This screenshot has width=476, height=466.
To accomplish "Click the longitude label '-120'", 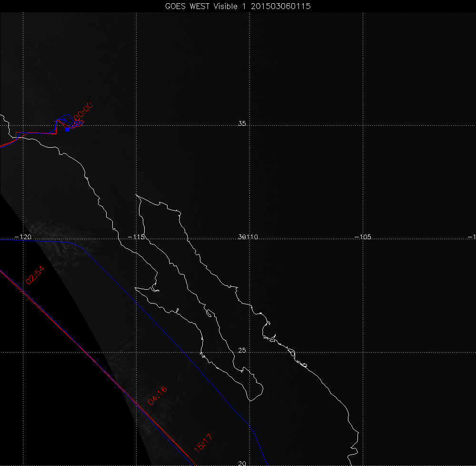I will [23, 237].
